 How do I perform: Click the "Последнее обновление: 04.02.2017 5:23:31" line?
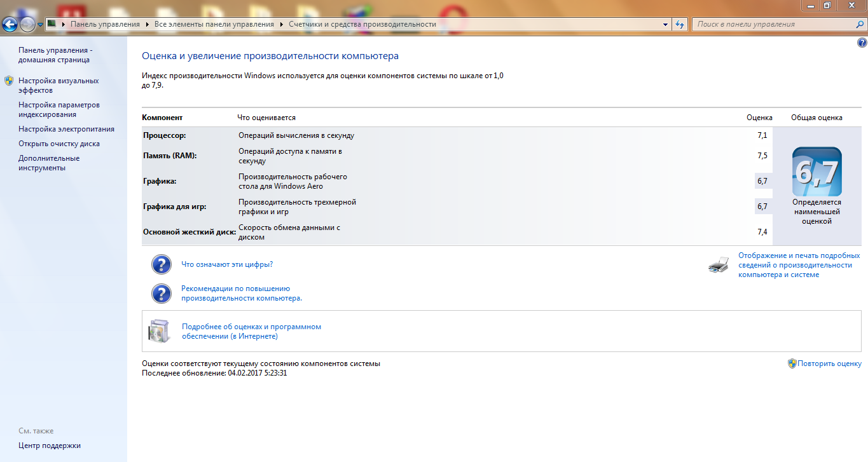coord(215,373)
